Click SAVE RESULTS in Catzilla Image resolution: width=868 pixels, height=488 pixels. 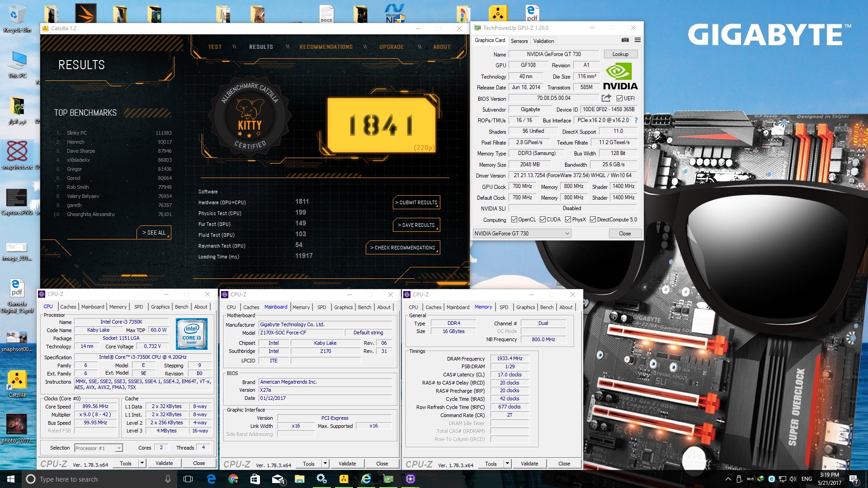pos(416,225)
